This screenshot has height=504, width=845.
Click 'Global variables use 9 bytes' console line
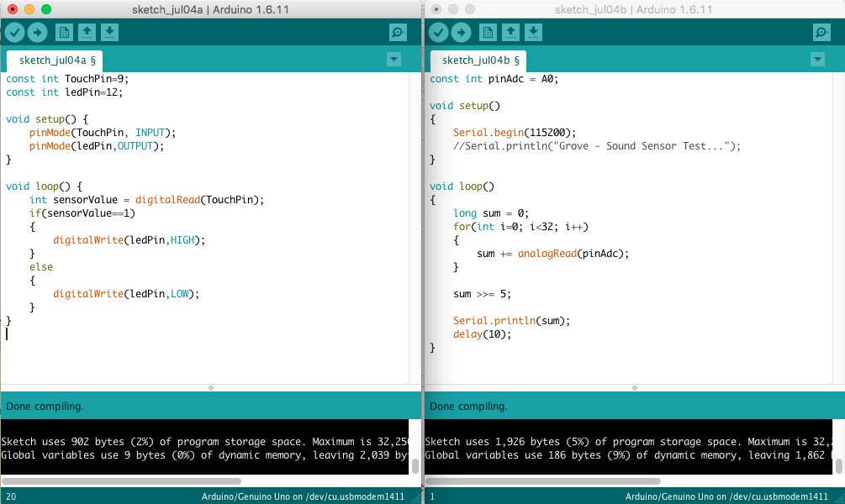[x=205, y=455]
